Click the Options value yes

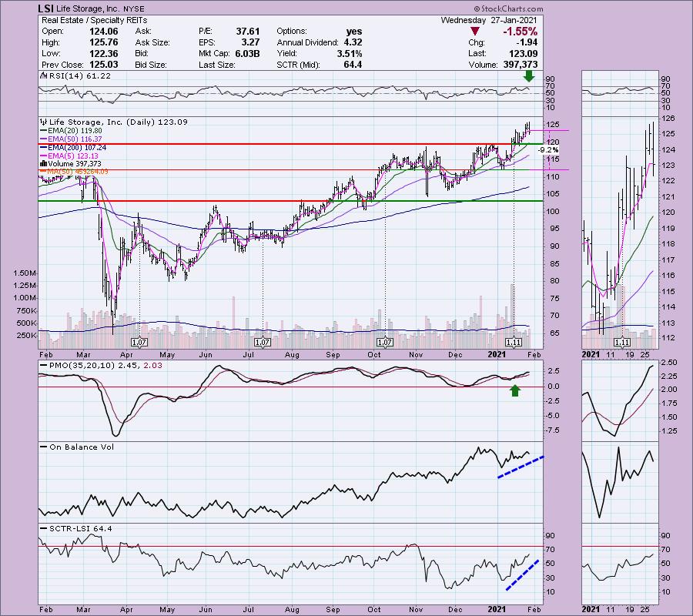tap(354, 32)
